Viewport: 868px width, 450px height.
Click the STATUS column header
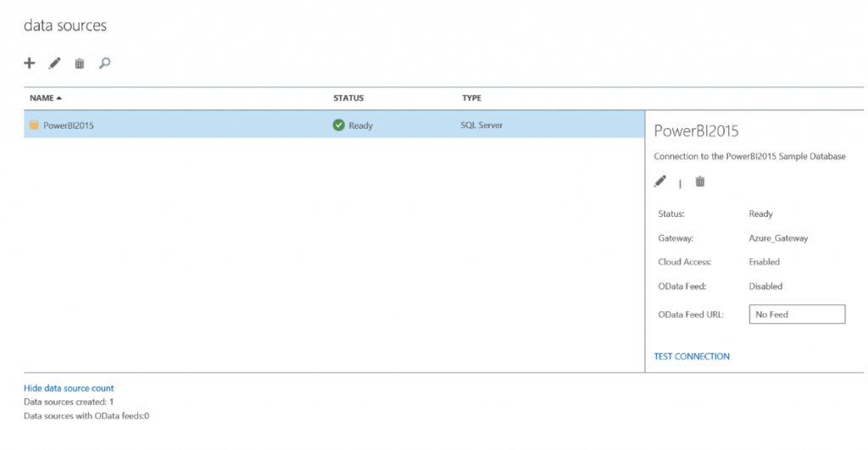tap(348, 98)
